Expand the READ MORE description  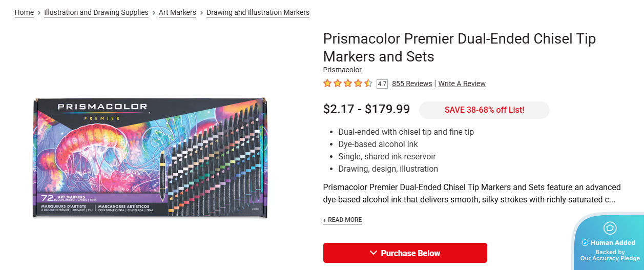pos(342,220)
